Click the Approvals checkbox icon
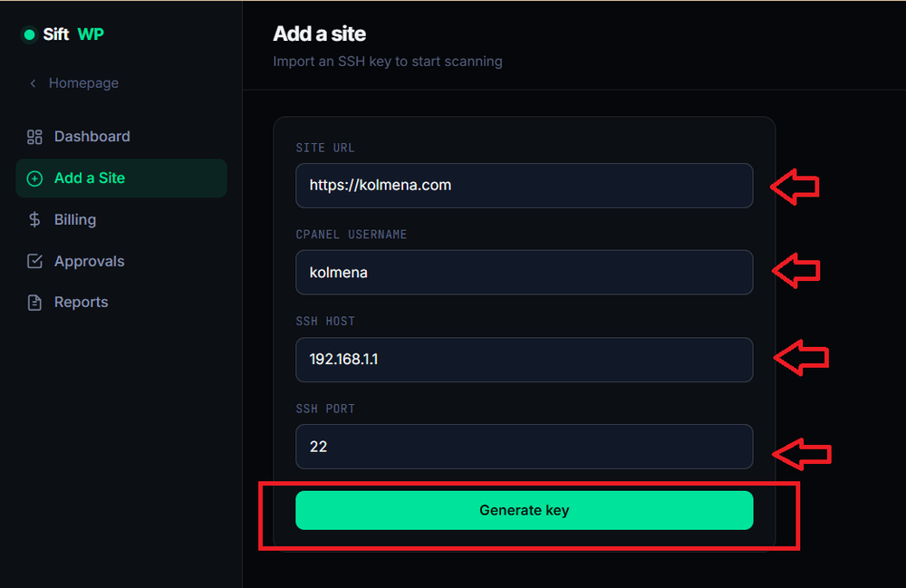 pyautogui.click(x=34, y=261)
